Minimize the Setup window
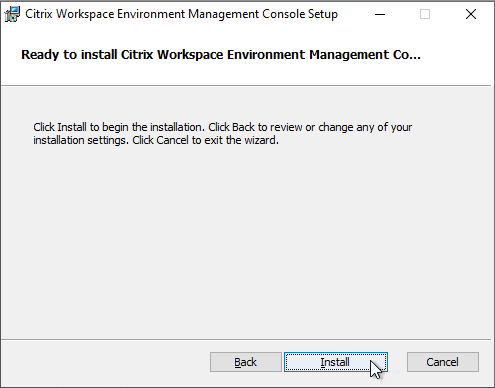495x388 pixels. pos(380,14)
